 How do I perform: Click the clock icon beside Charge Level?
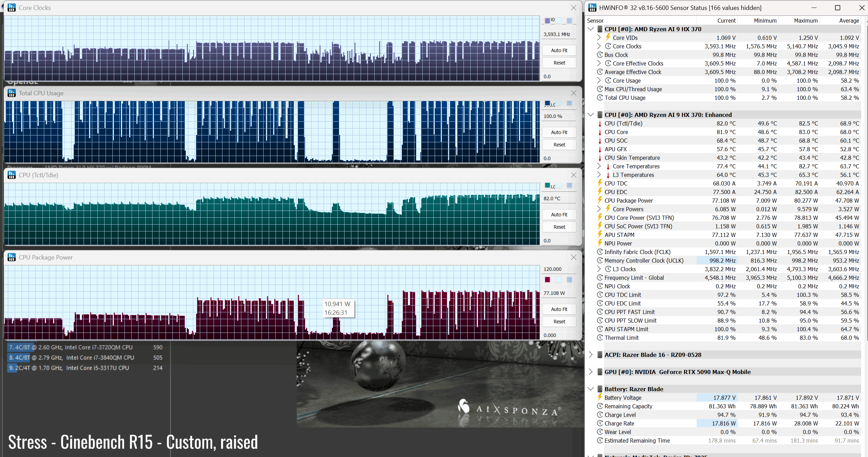(600, 414)
